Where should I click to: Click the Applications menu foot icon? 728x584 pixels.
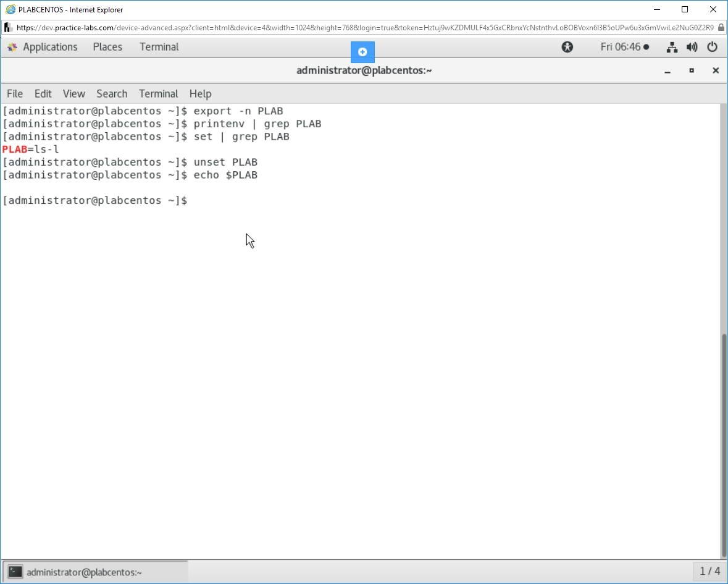(12, 47)
